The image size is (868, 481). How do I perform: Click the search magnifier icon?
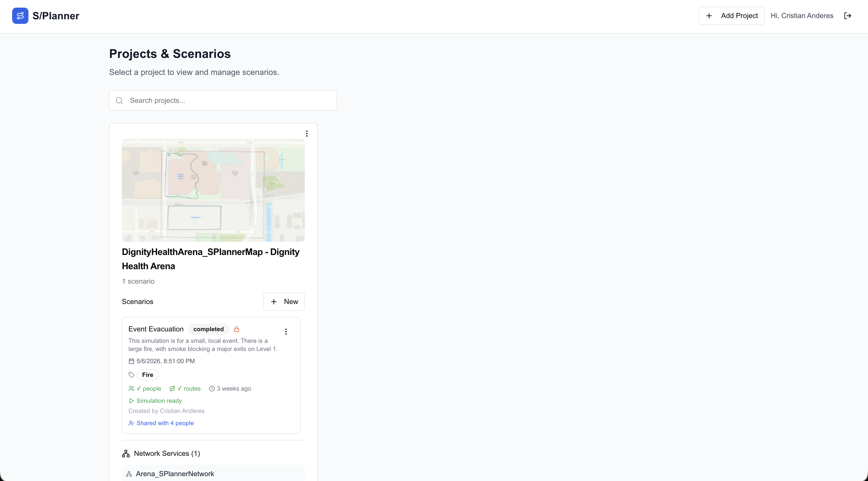[119, 101]
